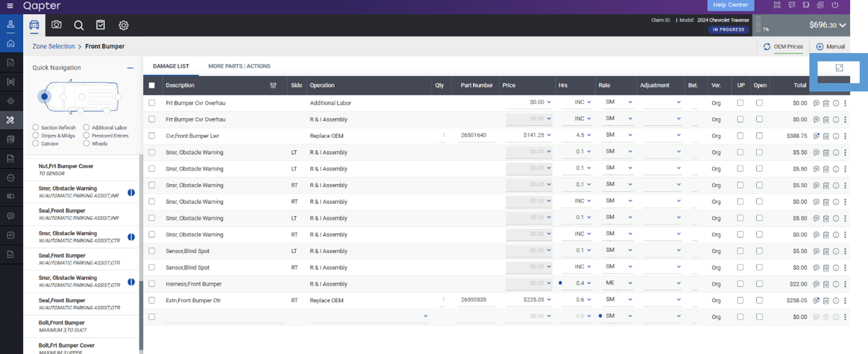This screenshot has width=868, height=354.
Task: Check the box for Harness,Front Bumper row
Action: click(x=152, y=284)
